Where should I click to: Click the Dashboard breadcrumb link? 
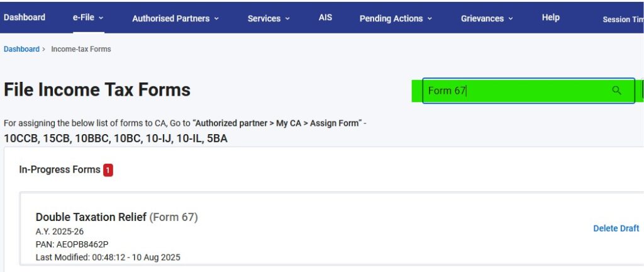[x=21, y=49]
